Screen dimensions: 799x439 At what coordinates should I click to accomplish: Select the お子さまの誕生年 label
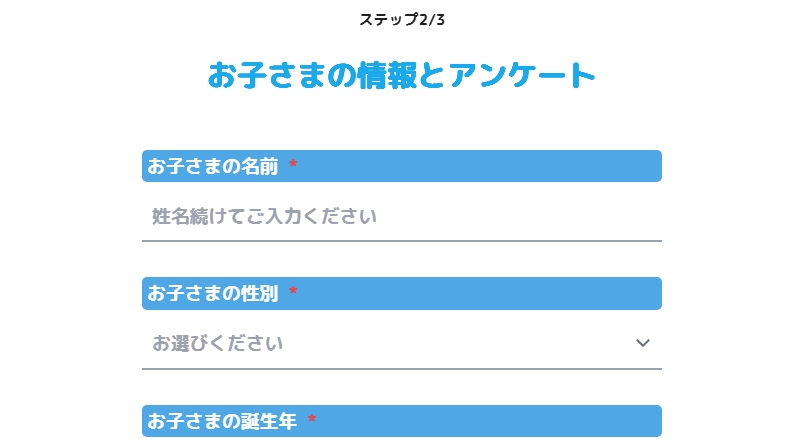pyautogui.click(x=222, y=421)
